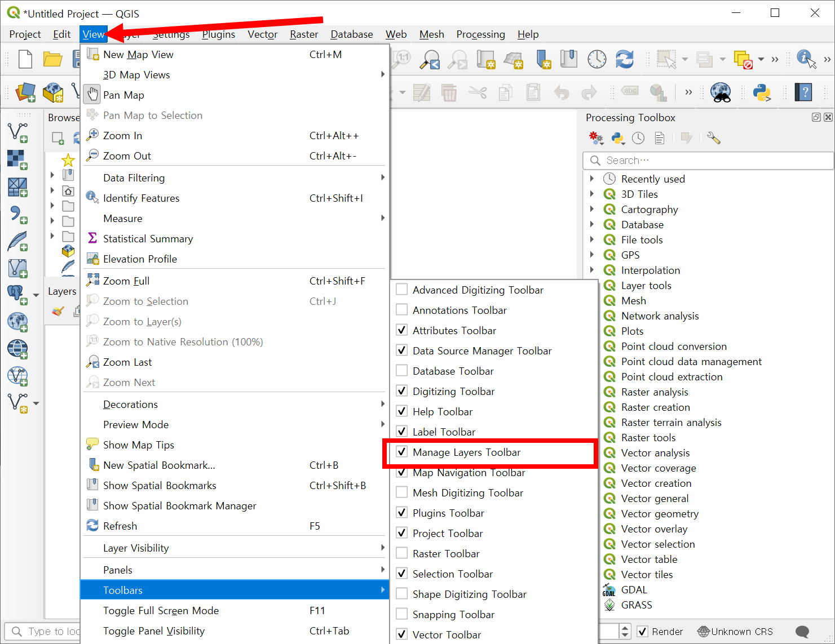Open the Panels submenu
835x644 pixels.
pyautogui.click(x=235, y=570)
